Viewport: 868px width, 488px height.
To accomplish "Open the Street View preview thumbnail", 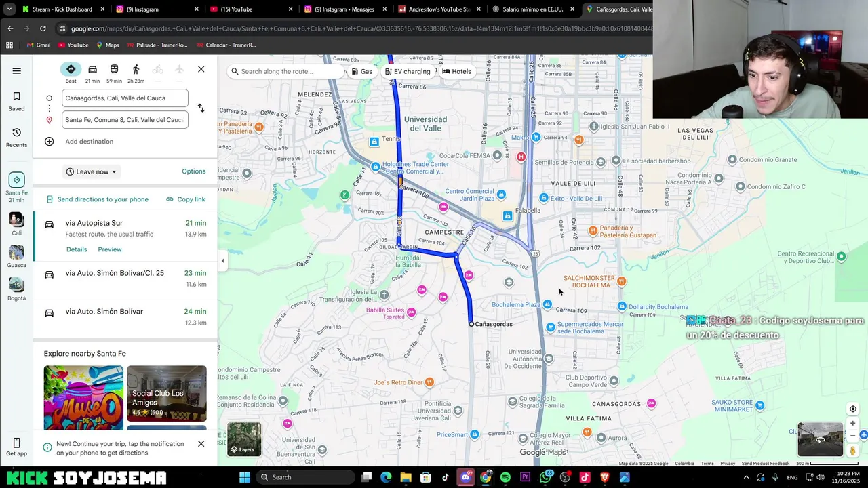I will pyautogui.click(x=820, y=439).
